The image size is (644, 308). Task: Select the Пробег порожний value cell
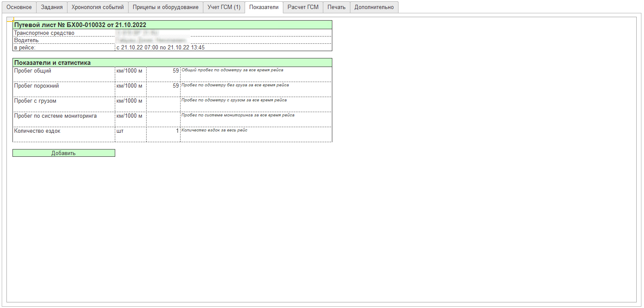click(x=163, y=89)
